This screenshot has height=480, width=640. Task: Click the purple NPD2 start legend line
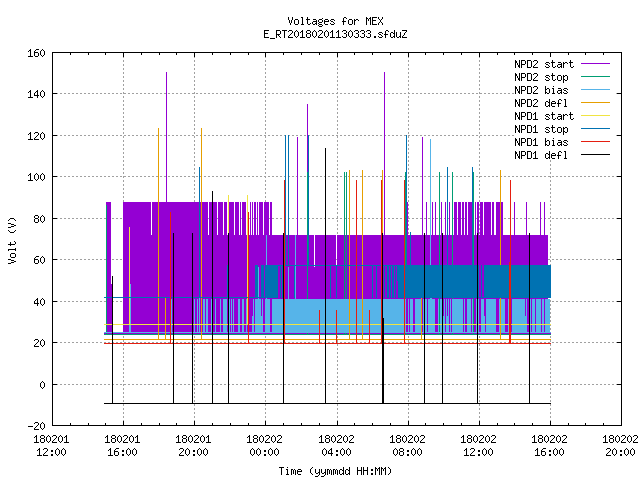(595, 64)
